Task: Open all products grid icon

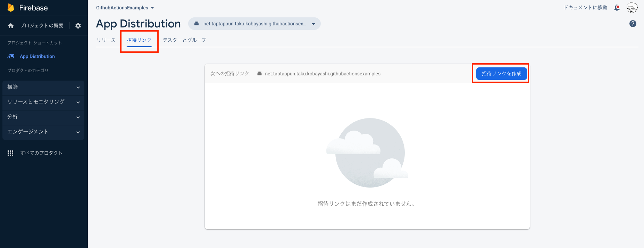Action: coord(10,153)
